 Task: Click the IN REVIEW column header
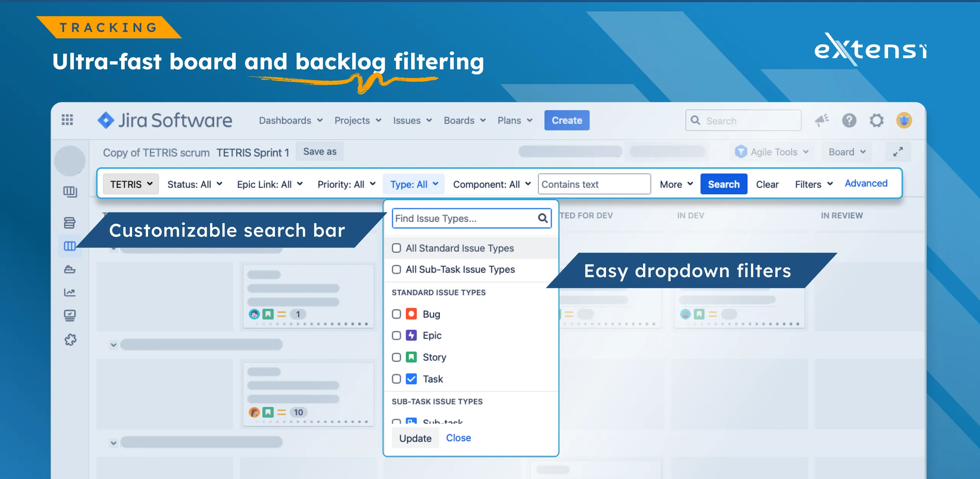(x=842, y=215)
